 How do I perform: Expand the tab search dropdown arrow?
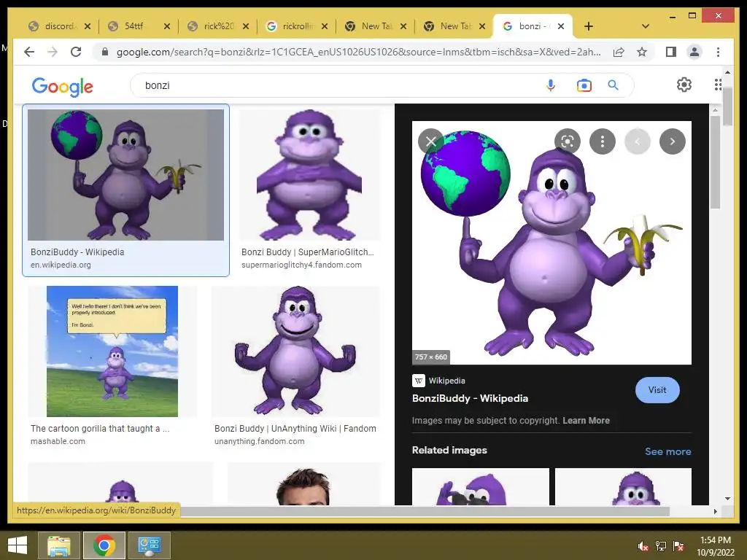pyautogui.click(x=646, y=26)
